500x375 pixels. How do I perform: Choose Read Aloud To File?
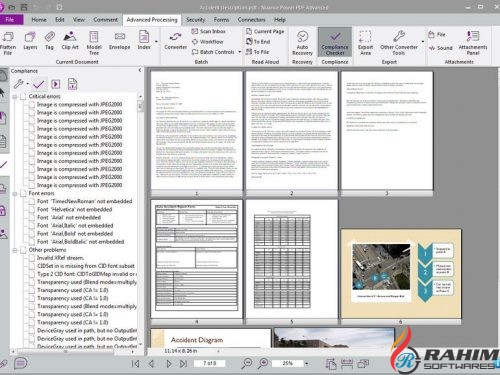[257, 52]
